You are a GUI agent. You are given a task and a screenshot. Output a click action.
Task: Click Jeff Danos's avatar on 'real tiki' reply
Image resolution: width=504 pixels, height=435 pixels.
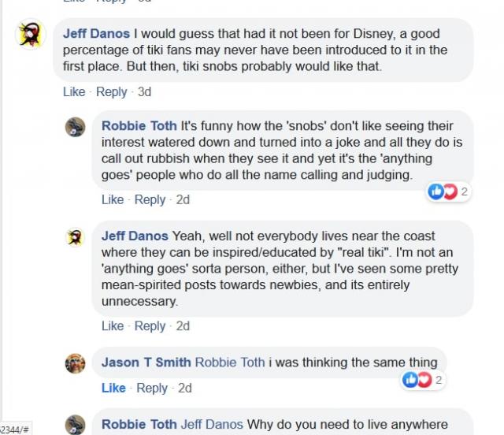click(x=75, y=237)
